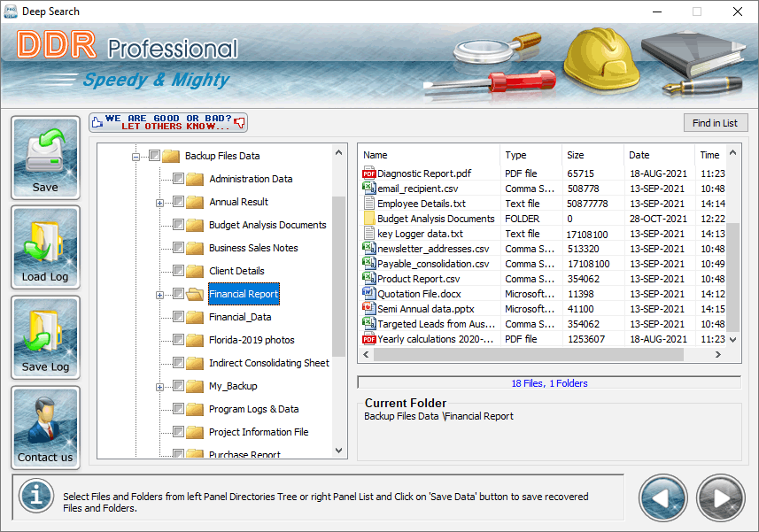Click the Florida-2019 photos folder icon
Viewport: 759px width, 532px height.
(x=195, y=340)
